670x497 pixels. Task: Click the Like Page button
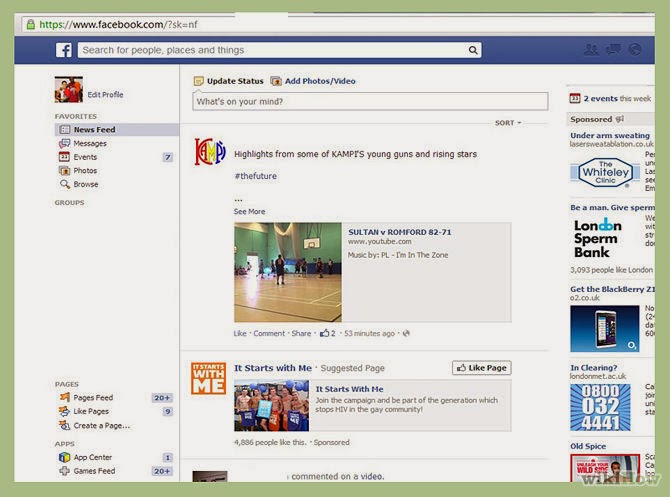click(x=482, y=368)
